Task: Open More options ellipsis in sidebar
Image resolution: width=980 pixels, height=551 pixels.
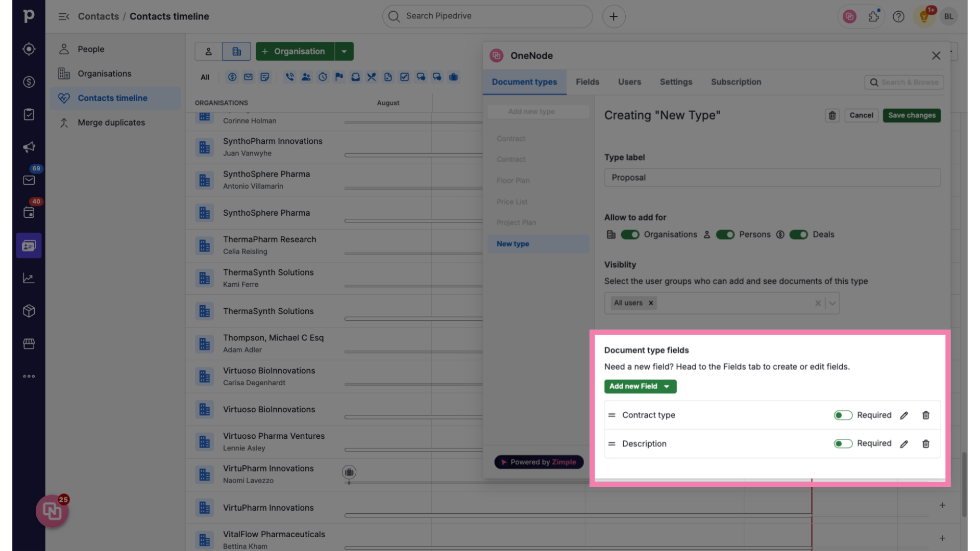Action: pos(29,377)
